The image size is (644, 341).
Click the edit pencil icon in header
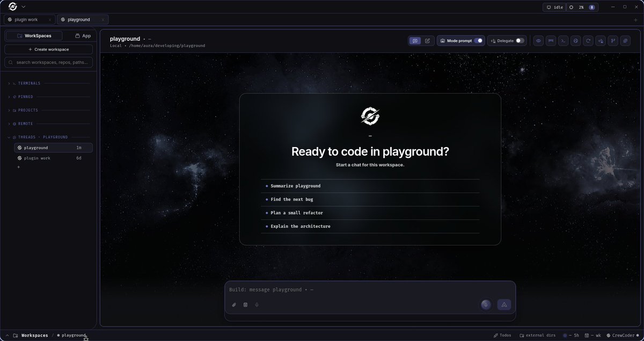click(427, 41)
